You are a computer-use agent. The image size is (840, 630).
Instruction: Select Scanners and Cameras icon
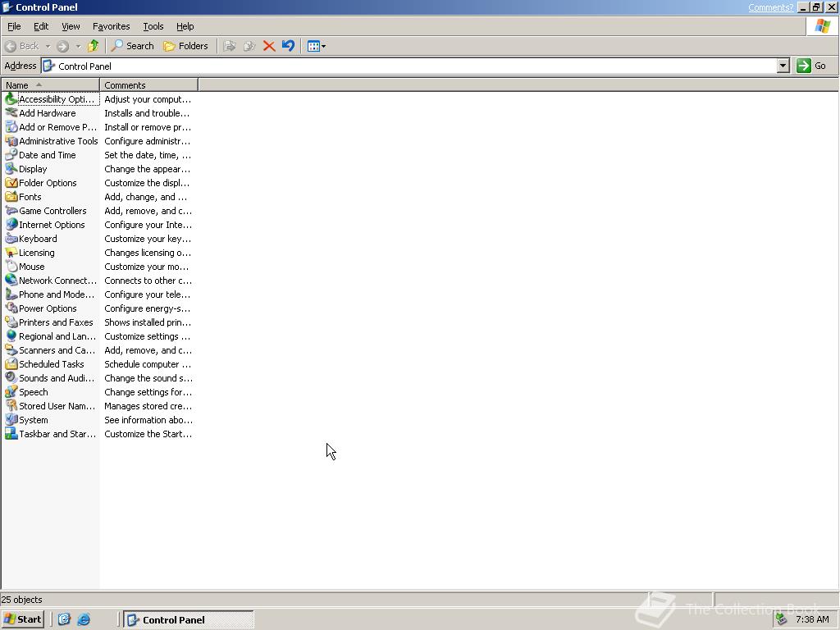click(x=11, y=349)
